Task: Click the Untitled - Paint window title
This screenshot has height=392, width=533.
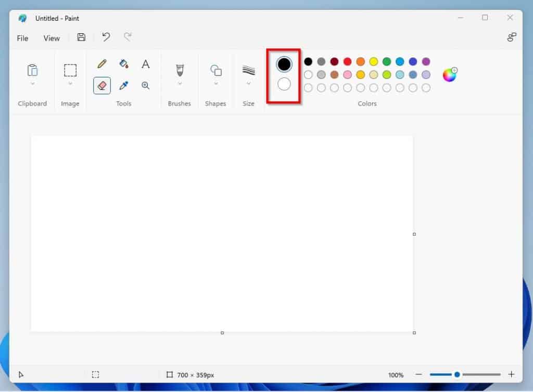Action: 57,18
